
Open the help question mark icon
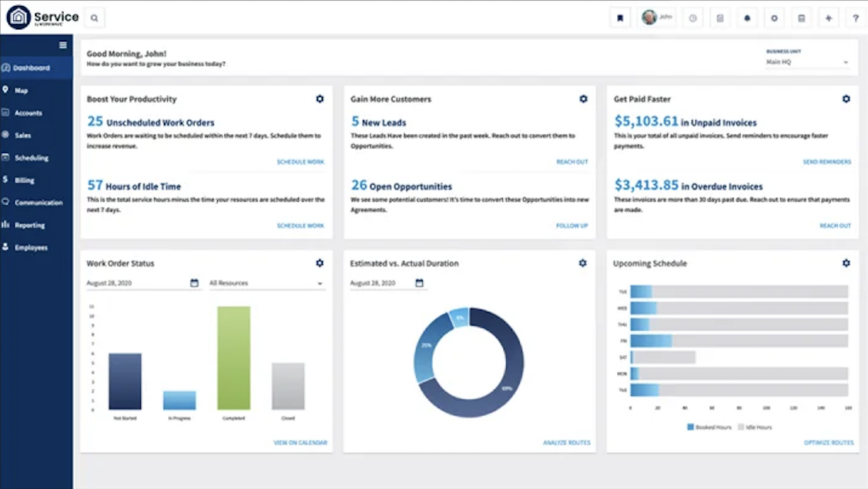click(855, 17)
